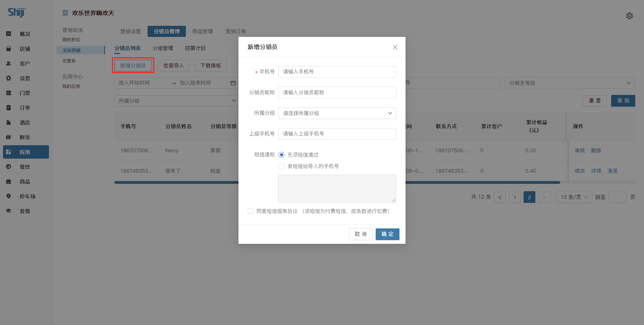Focus the 手机号 input field

pos(337,72)
